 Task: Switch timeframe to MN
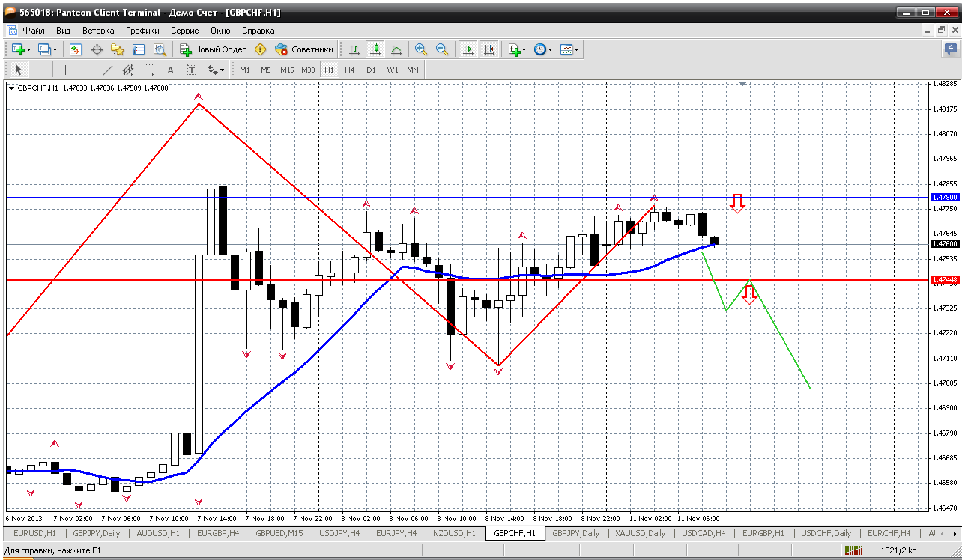tap(413, 70)
